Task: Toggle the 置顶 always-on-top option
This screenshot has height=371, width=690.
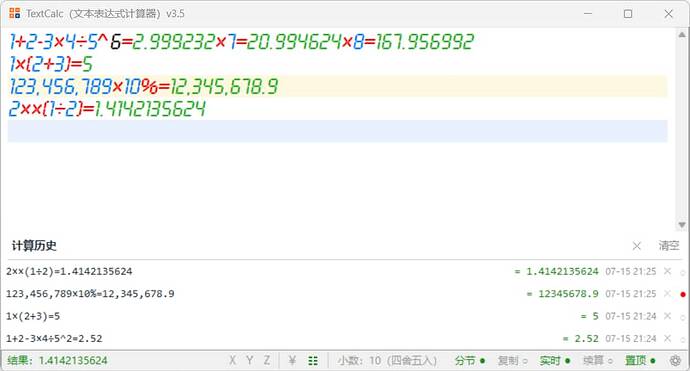Action: click(640, 361)
